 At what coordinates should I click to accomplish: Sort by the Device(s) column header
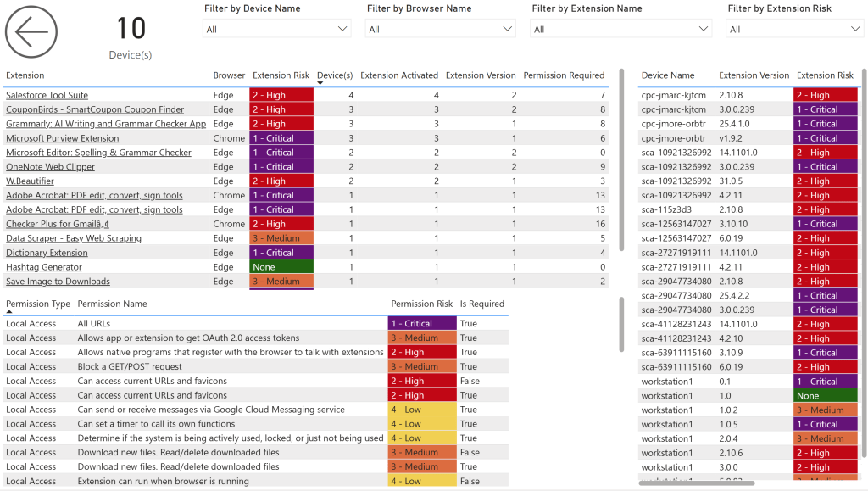(x=334, y=75)
